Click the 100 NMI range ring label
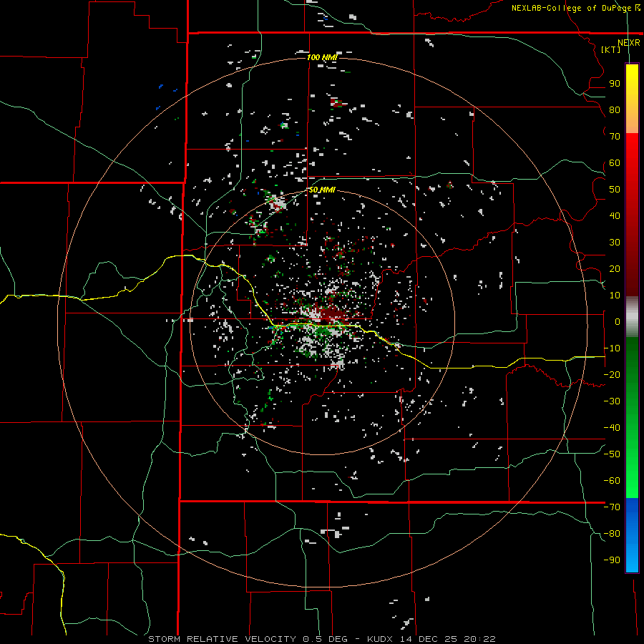 [322, 57]
